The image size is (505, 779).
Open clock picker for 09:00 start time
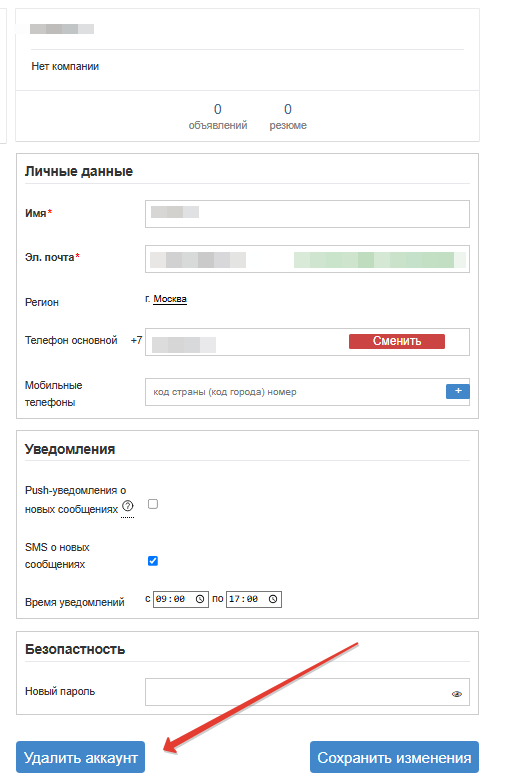(200, 599)
